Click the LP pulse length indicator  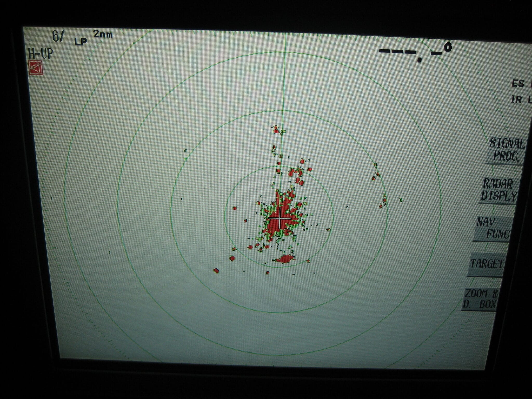click(x=81, y=42)
